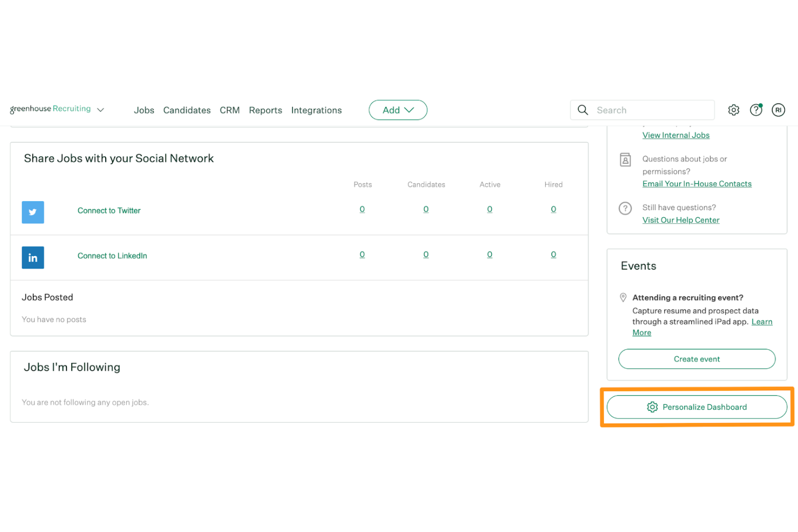The height and width of the screenshot is (532, 798).
Task: Open the Candidates menu
Action: 187,110
